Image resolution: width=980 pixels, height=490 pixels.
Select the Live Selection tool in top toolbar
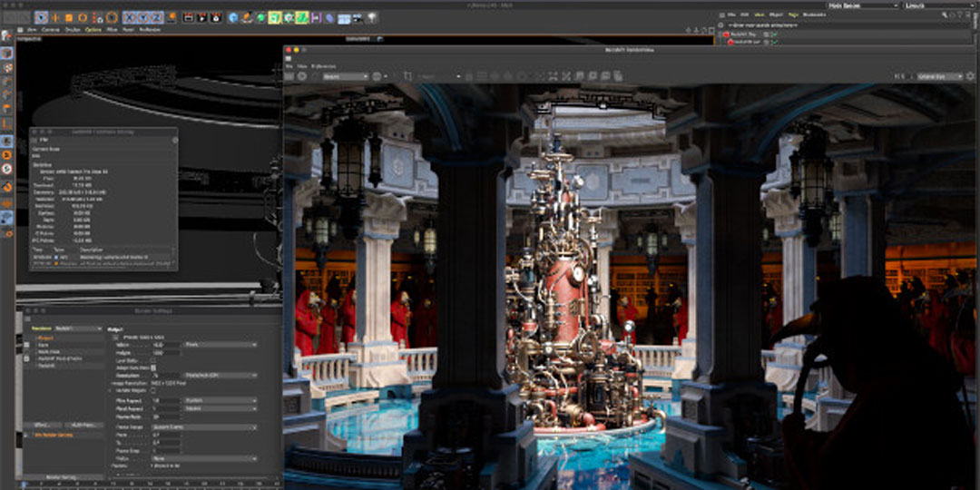[x=42, y=17]
